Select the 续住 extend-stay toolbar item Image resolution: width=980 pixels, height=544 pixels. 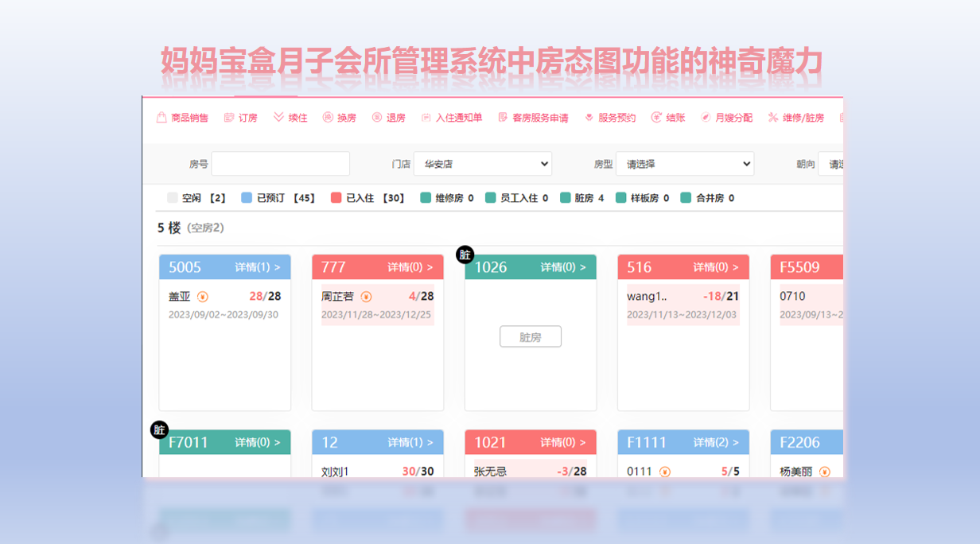point(290,118)
